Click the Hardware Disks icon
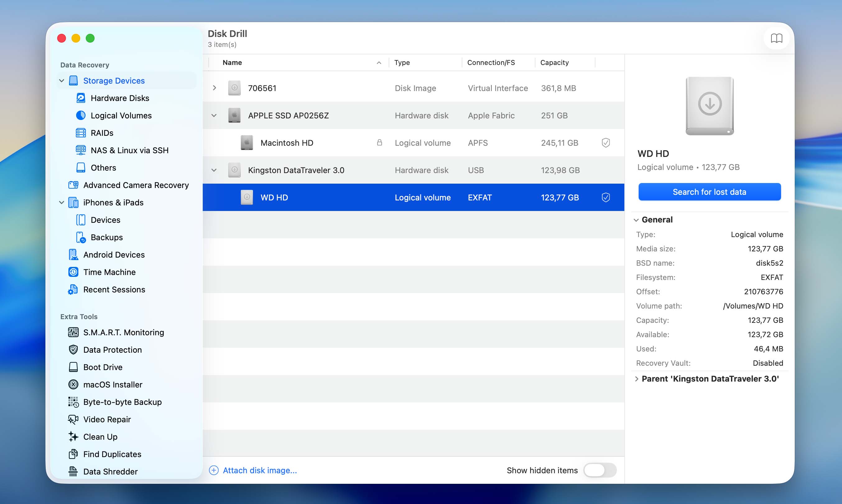This screenshot has width=842, height=504. click(x=81, y=98)
